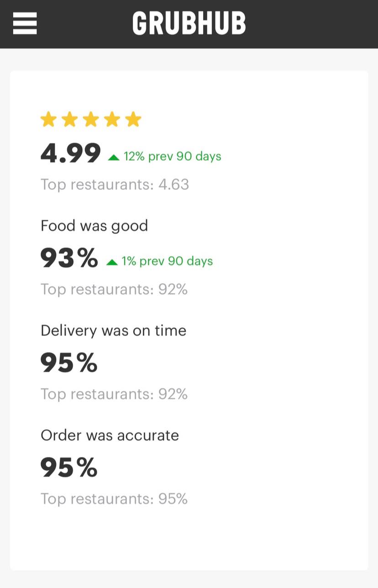378x588 pixels.
Task: Open the hamburger menu
Action: (x=25, y=23)
